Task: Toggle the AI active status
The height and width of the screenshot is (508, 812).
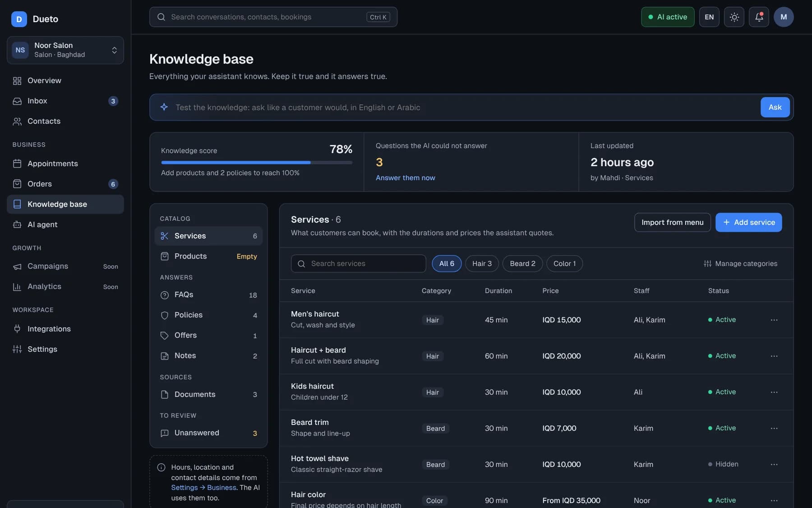Action: coord(668,17)
